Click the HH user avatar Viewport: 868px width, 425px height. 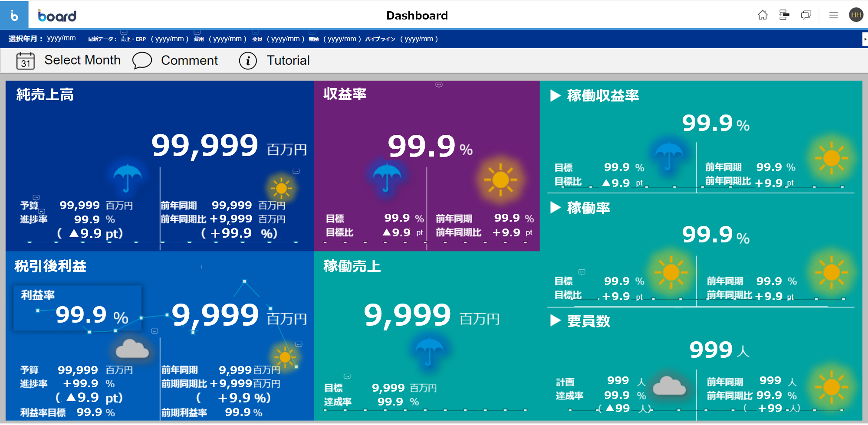pyautogui.click(x=856, y=15)
